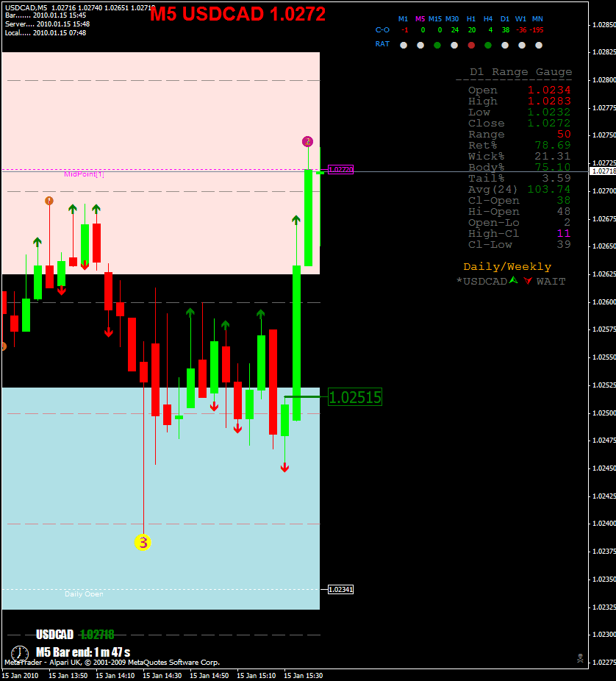Click the High value 1.0283

[x=548, y=101]
